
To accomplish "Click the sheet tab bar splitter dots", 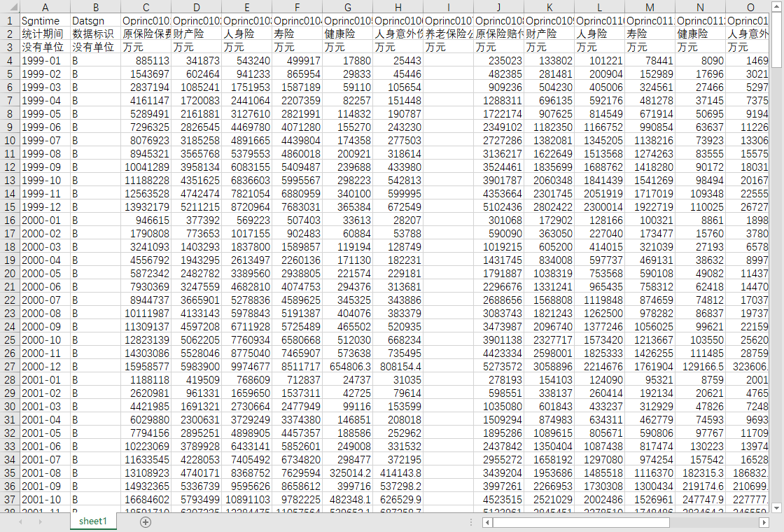I will pyautogui.click(x=470, y=522).
